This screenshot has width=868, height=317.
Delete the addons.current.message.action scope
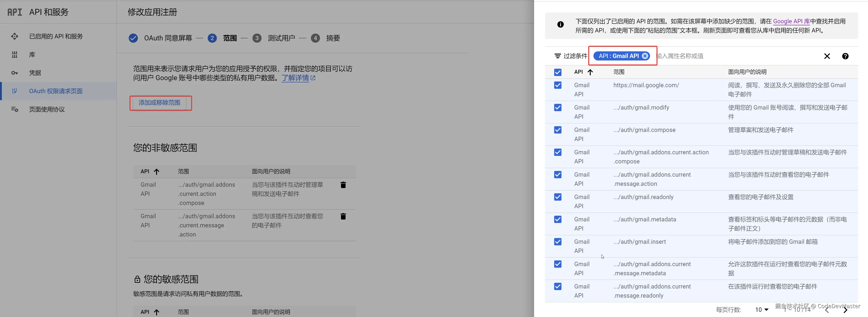[x=343, y=216]
